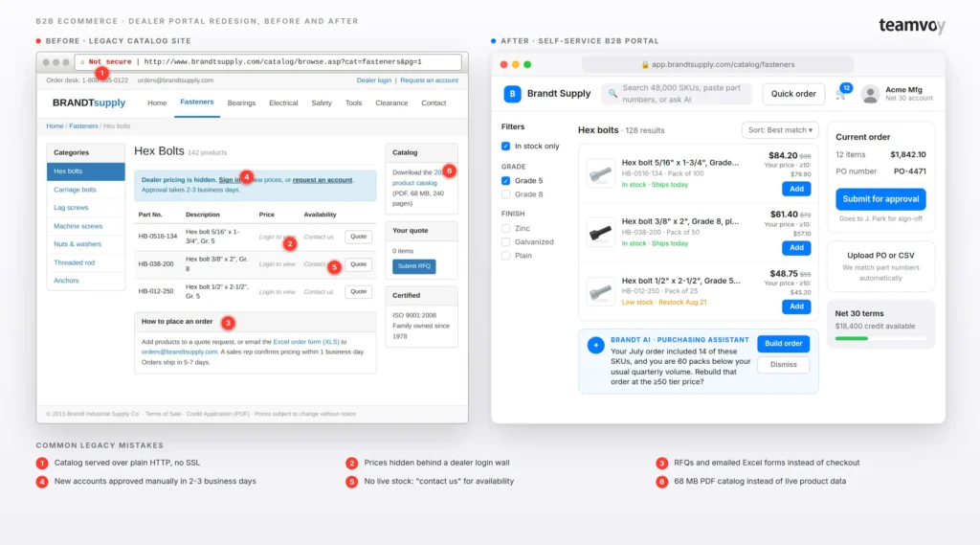Viewport: 980px width, 545px height.
Task: Click Request an account in top bar
Action: [429, 80]
